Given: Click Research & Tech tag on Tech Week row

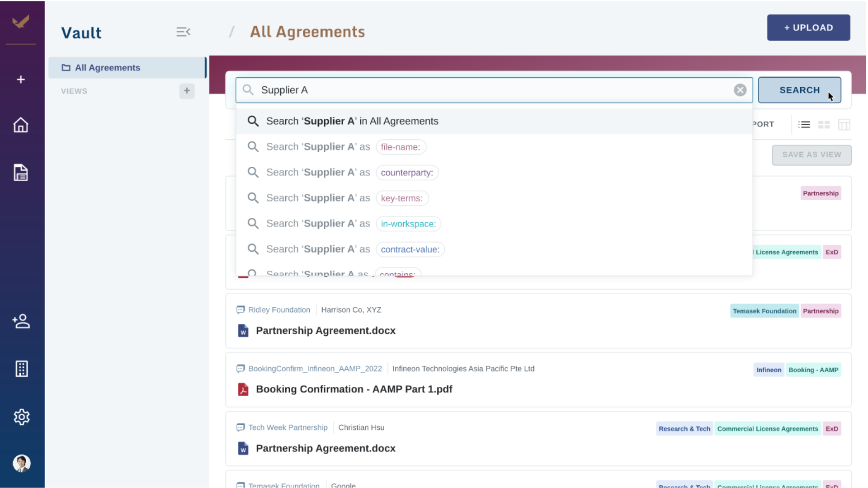Looking at the screenshot, I should tap(684, 429).
